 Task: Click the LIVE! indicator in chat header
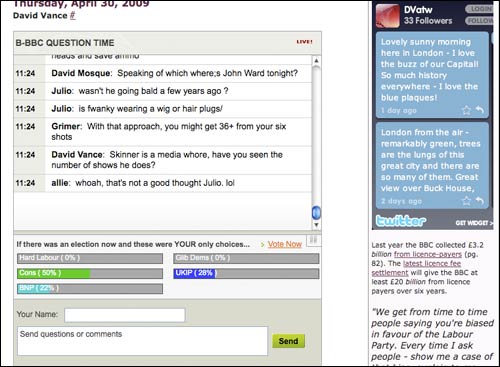pyautogui.click(x=304, y=42)
